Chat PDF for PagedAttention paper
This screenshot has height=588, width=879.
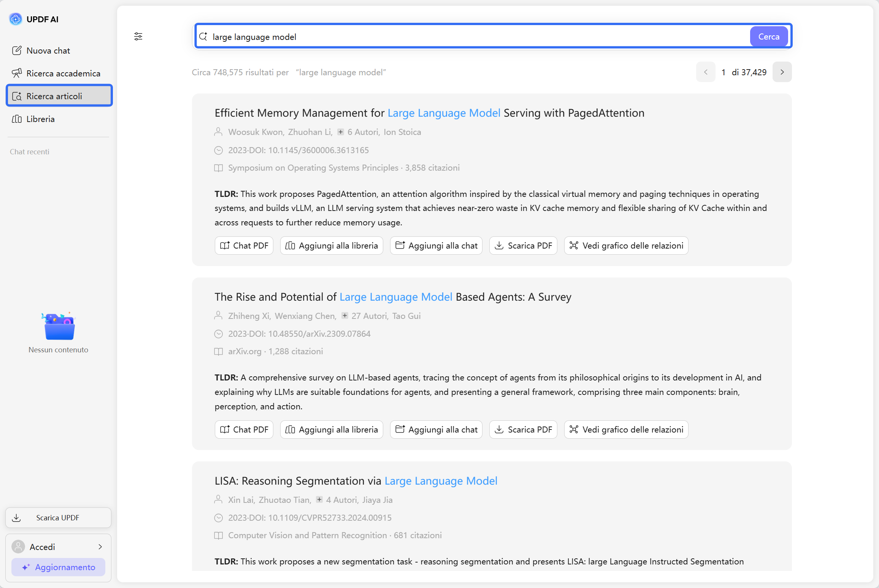pos(244,246)
